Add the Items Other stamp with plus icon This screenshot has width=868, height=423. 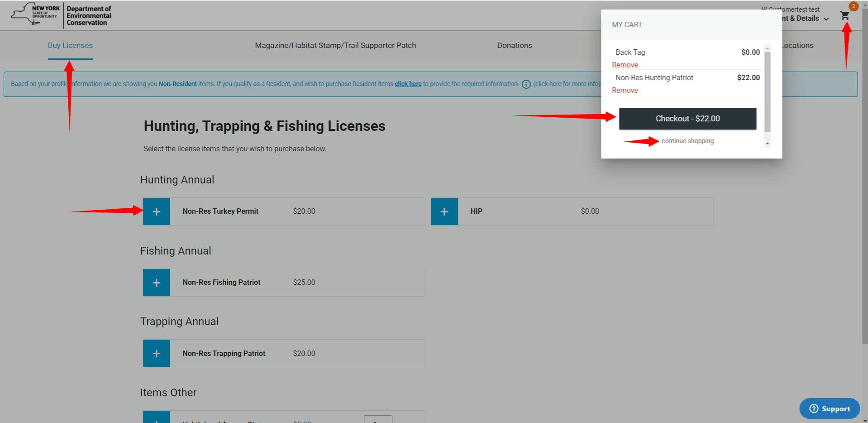tap(156, 419)
